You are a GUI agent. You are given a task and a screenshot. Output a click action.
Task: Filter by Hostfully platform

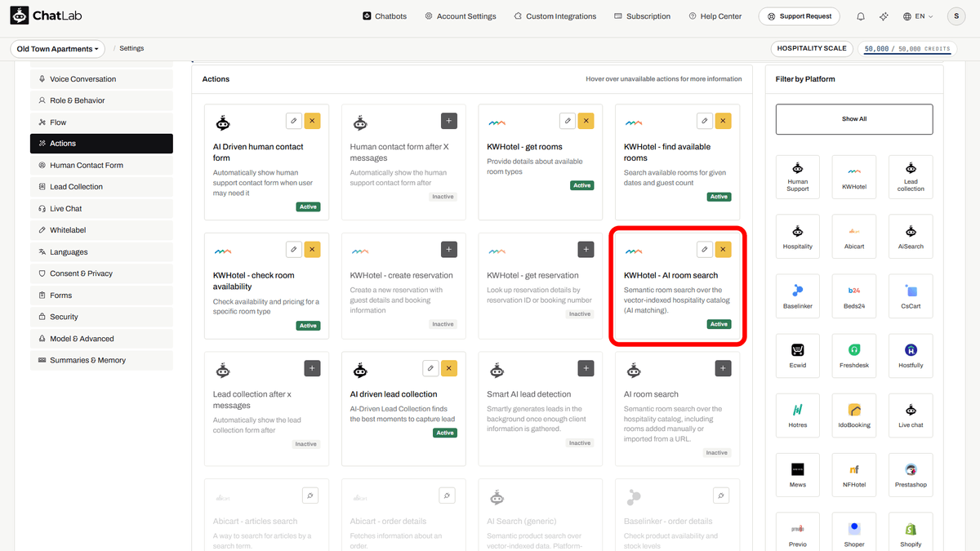coord(911,356)
